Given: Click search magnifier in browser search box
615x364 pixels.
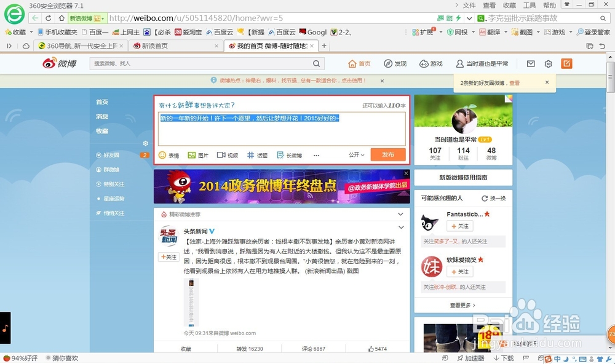Looking at the screenshot, I should click(x=603, y=18).
